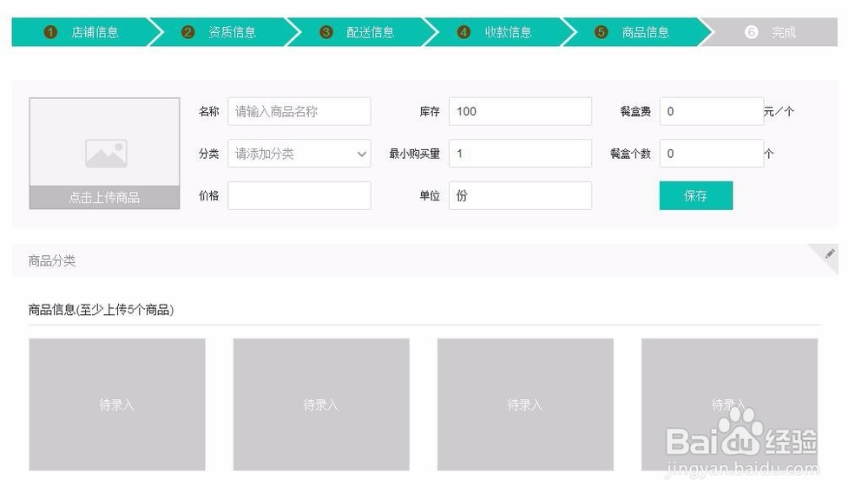The height and width of the screenshot is (499, 868).
Task: Click the image placeholder icon in upload box
Action: point(106,154)
